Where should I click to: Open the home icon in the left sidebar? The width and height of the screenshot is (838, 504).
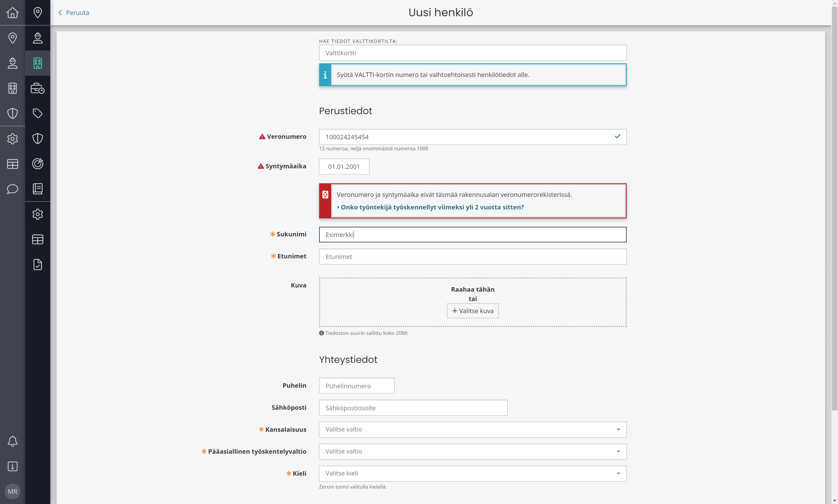pyautogui.click(x=13, y=13)
